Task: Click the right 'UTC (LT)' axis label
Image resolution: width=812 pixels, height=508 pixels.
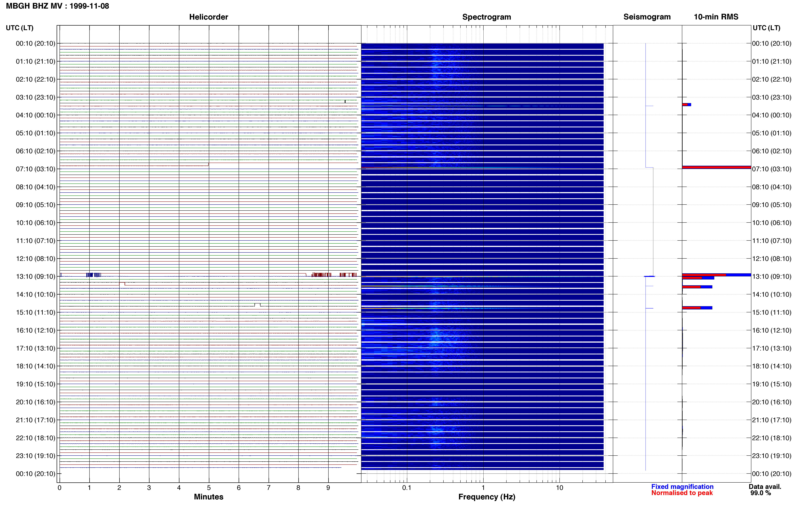Action: pyautogui.click(x=766, y=28)
